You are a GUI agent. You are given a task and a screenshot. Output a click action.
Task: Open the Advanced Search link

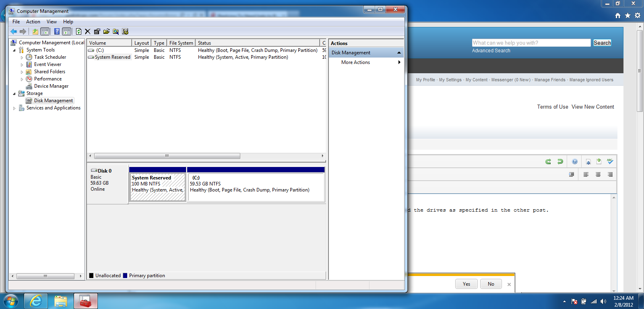(x=491, y=51)
